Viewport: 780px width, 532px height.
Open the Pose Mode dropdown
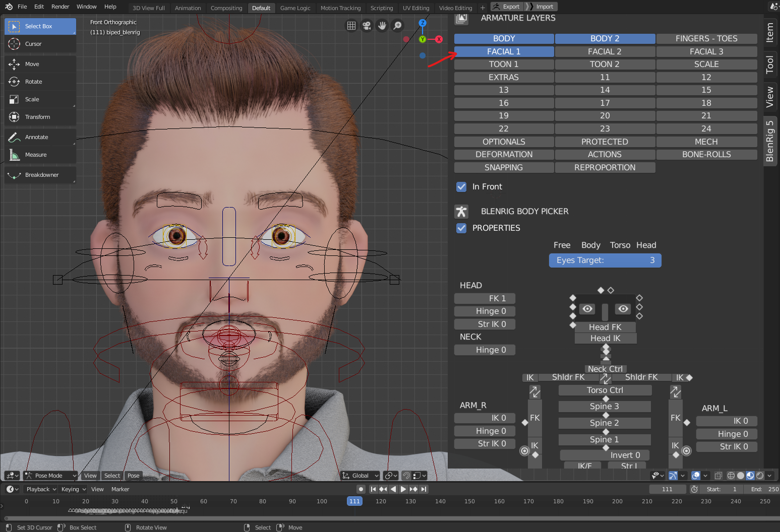point(50,476)
